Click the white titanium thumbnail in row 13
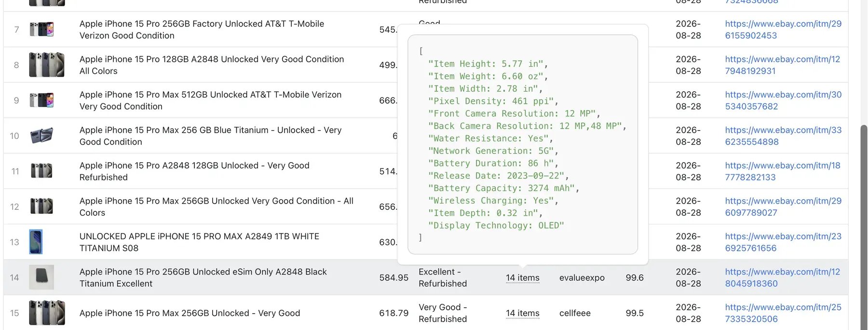The height and width of the screenshot is (330, 868). coord(36,242)
